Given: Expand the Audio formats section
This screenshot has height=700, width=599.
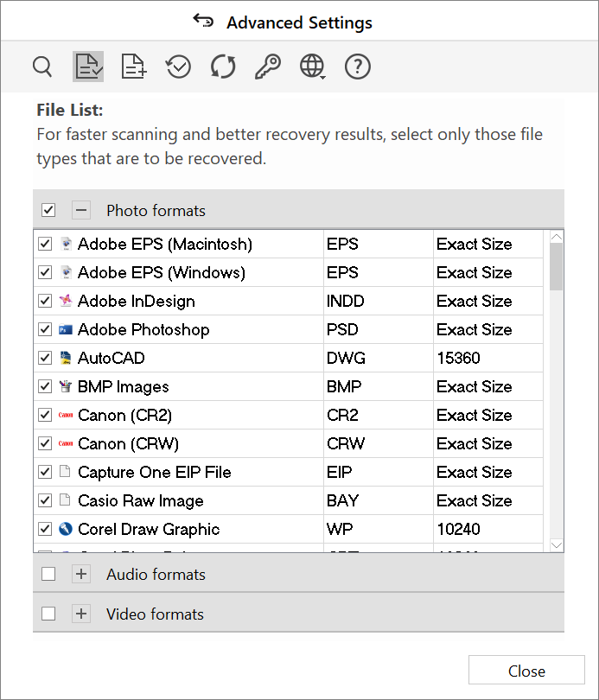Looking at the screenshot, I should pyautogui.click(x=80, y=575).
